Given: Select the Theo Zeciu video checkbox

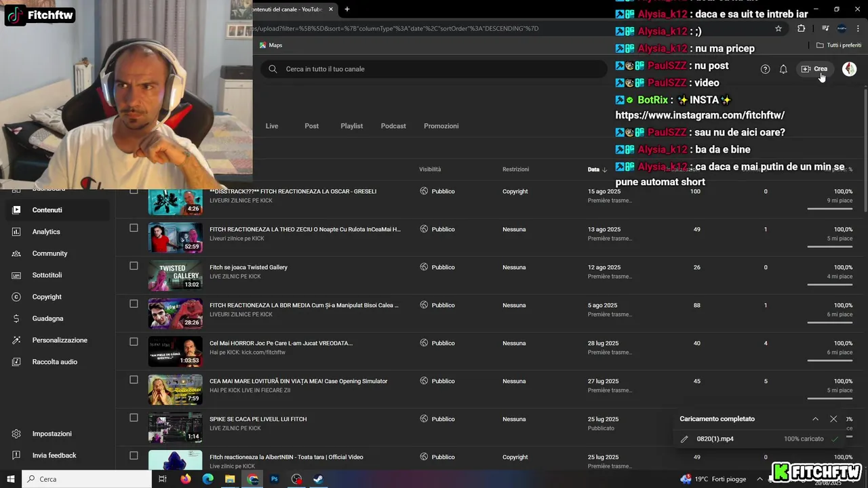Looking at the screenshot, I should point(134,228).
